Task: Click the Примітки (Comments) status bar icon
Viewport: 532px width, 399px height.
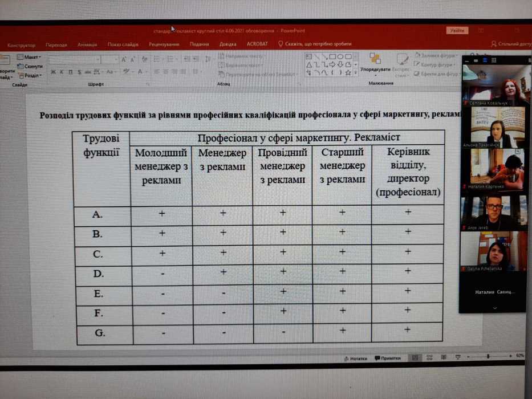Action: pos(388,358)
